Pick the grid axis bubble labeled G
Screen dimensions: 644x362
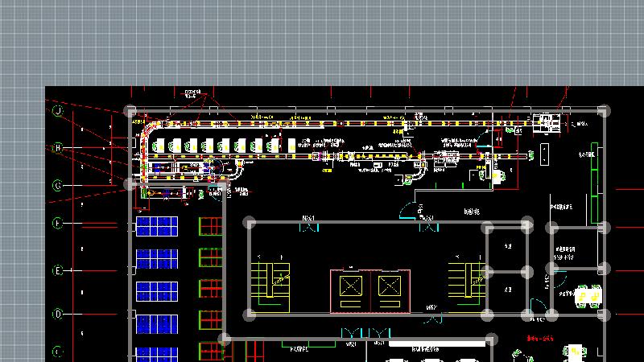pos(58,186)
